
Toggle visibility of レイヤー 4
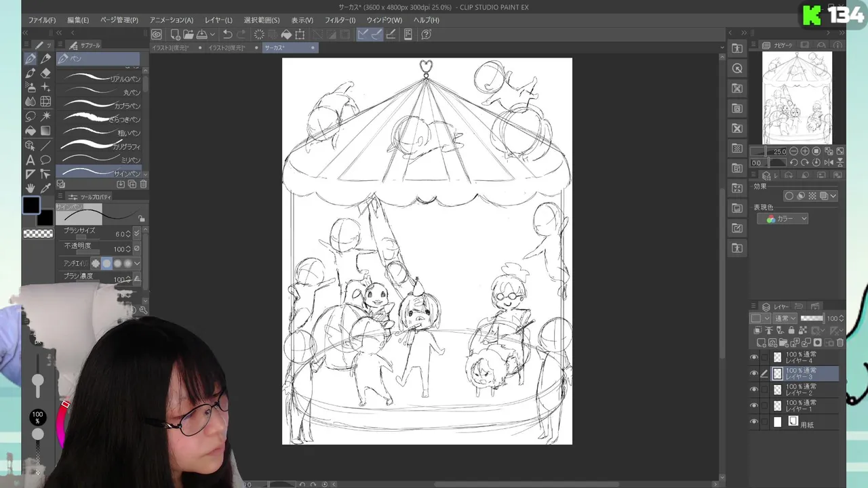[x=754, y=357]
